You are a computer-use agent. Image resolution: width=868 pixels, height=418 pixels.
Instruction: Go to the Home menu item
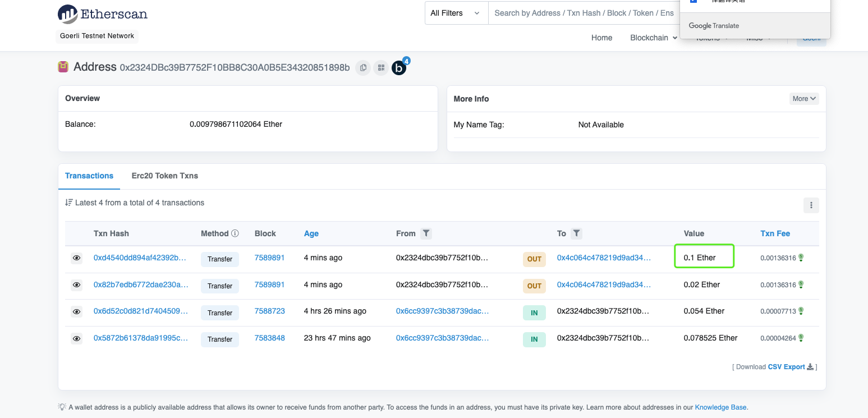point(601,38)
